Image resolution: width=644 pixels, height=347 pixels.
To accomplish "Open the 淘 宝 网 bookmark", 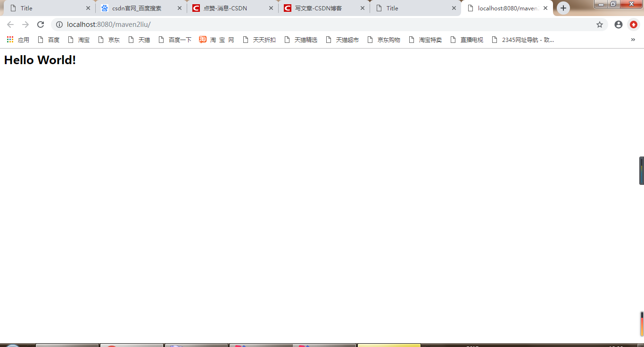I will [x=217, y=40].
